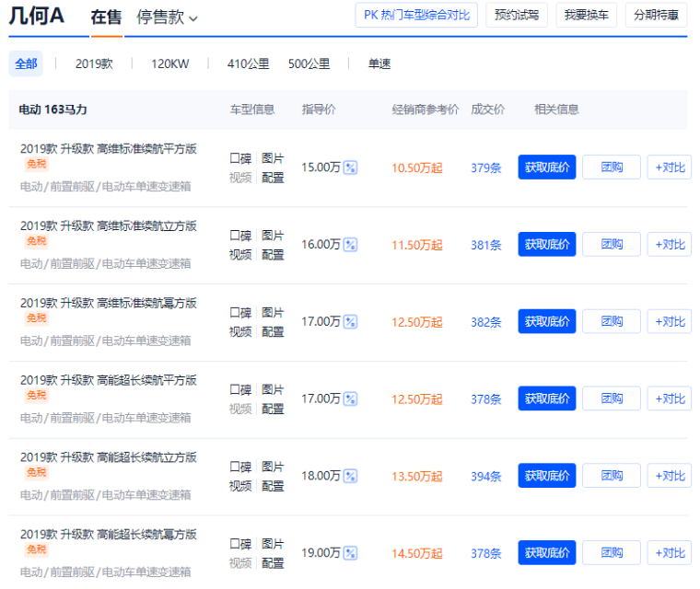Select the 全部 filter
The height and width of the screenshot is (589, 700).
[26, 64]
